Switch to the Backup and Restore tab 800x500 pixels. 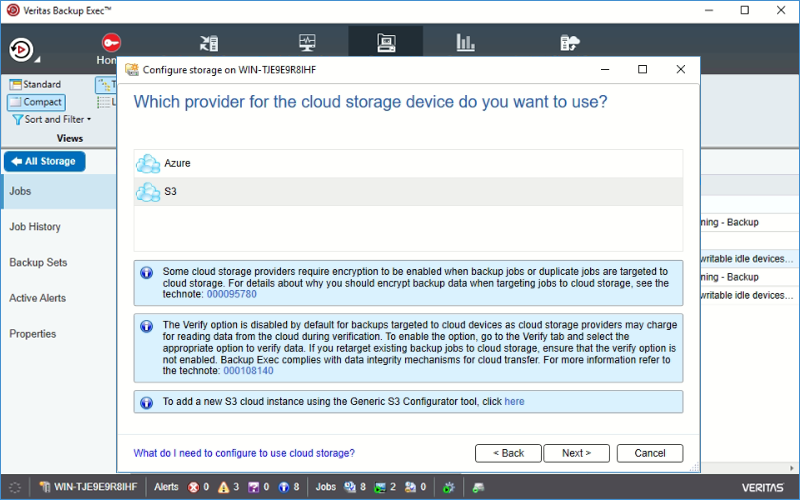(209, 43)
